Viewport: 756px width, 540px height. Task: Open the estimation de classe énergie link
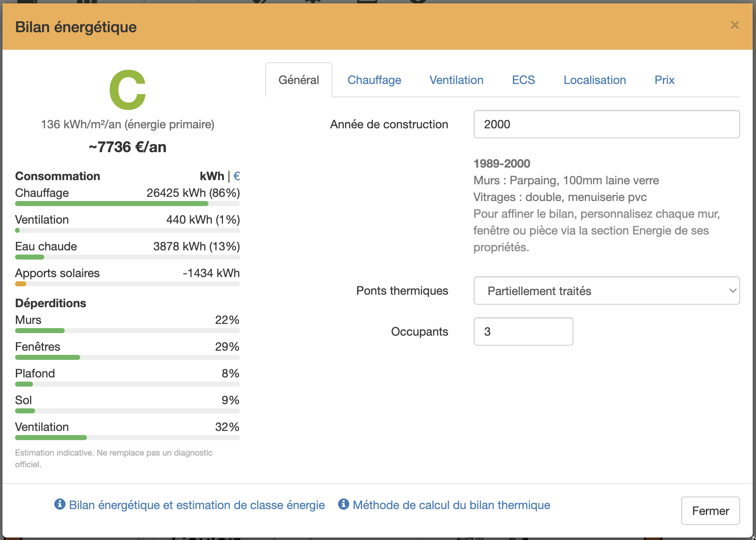(x=197, y=505)
